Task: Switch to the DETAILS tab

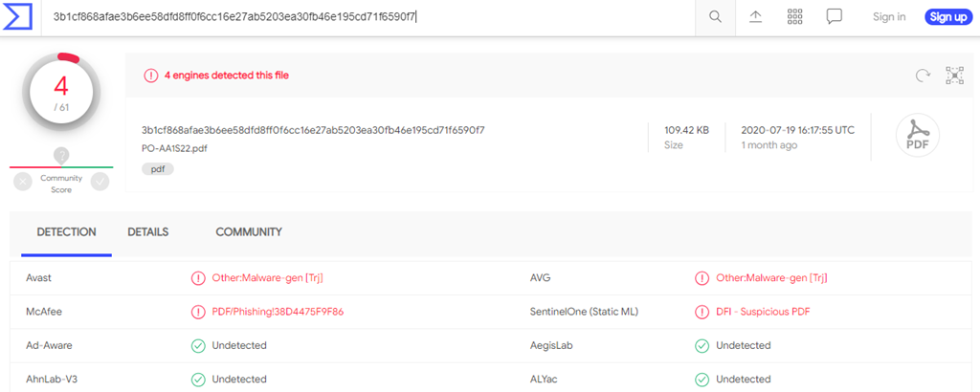Action: (147, 232)
